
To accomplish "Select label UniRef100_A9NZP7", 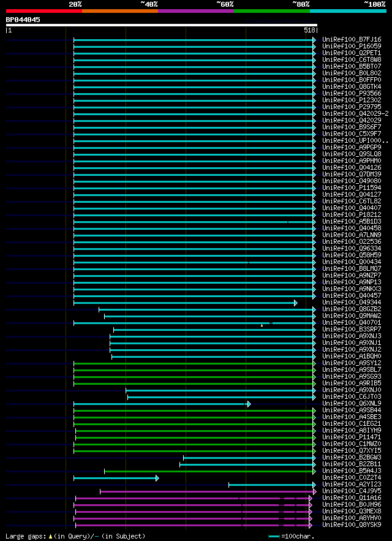I will click(352, 275).
